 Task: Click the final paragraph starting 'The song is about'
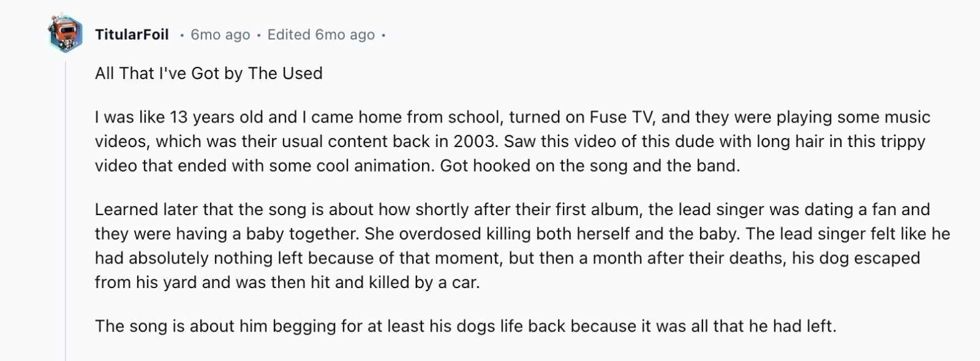tap(466, 326)
